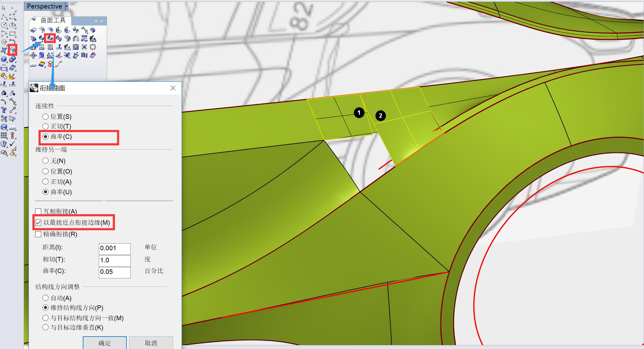This screenshot has width=644, height=349.
Task: Select the Circle drawing tool
Action: pos(4,25)
